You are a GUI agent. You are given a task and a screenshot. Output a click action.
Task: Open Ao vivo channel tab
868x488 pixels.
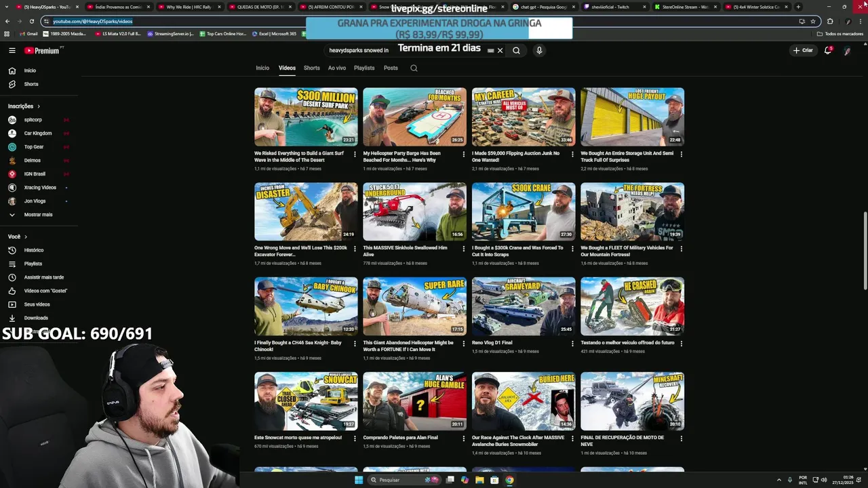(337, 68)
